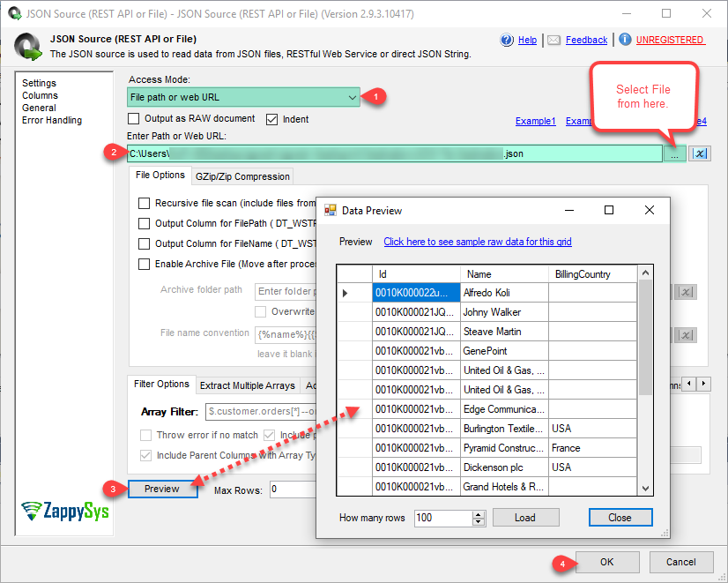Click the Data Preview vertical scrollbar thumb
Viewport: 728px width, 583px height.
645,338
